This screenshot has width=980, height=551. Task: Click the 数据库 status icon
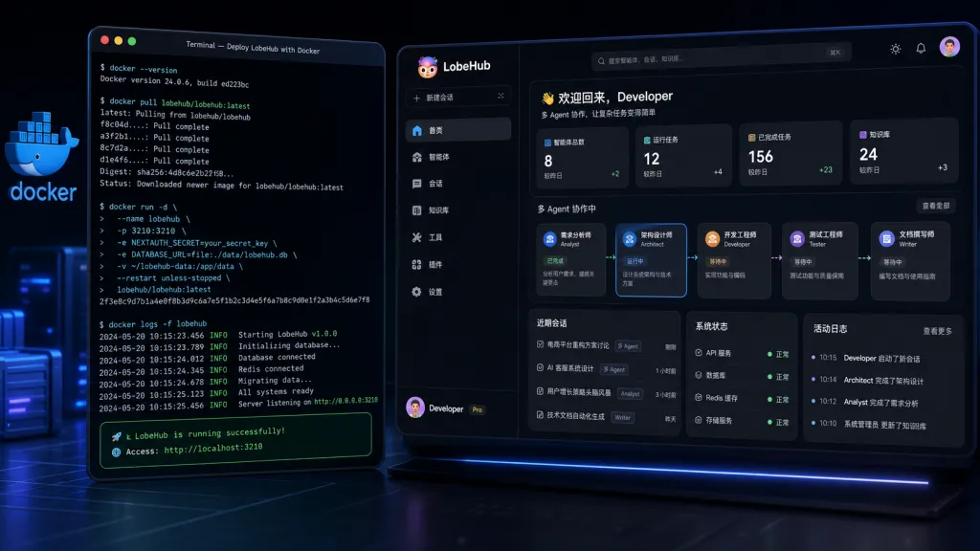699,375
